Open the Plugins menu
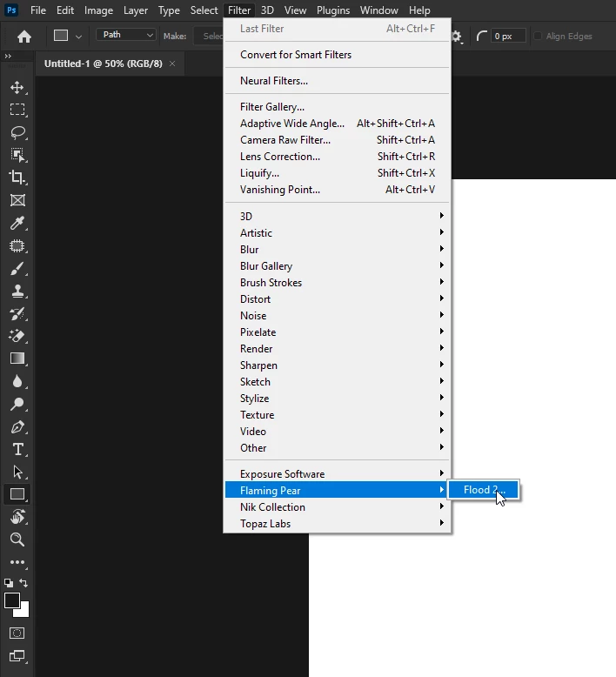This screenshot has width=616, height=677. click(x=333, y=10)
